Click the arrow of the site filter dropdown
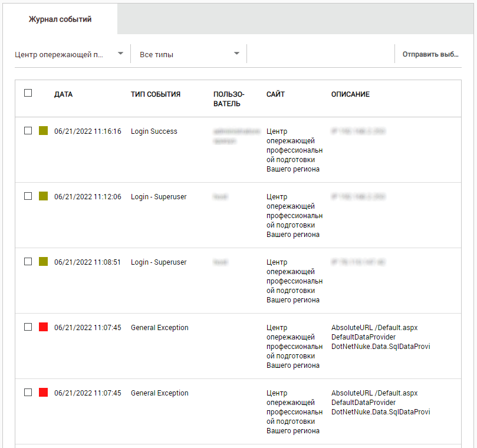 pyautogui.click(x=120, y=54)
